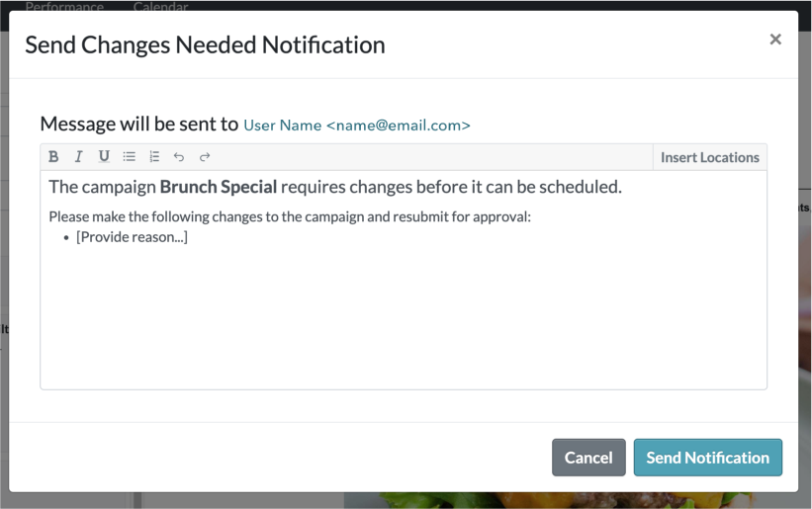Cancel sending the notification
Image resolution: width=812 pixels, height=509 pixels.
click(x=588, y=458)
